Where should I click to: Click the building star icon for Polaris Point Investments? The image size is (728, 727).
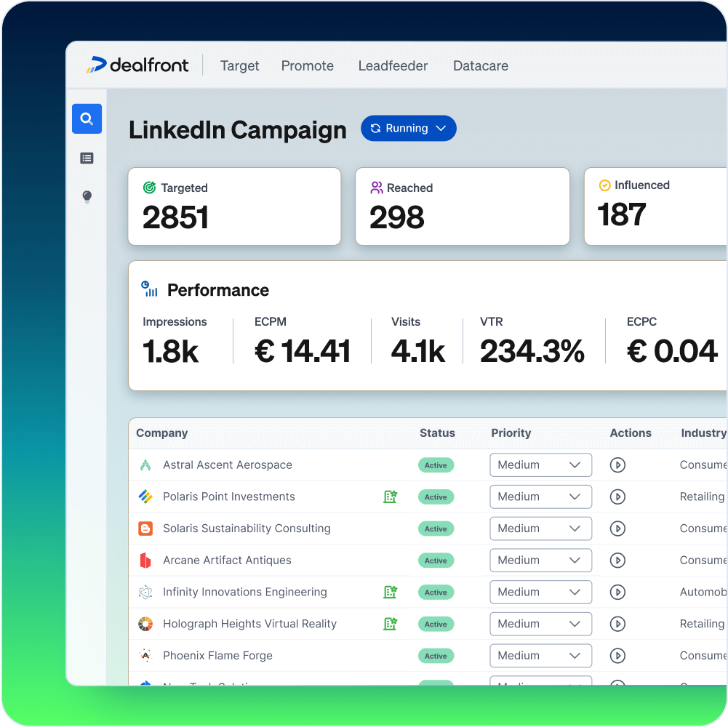pos(390,497)
